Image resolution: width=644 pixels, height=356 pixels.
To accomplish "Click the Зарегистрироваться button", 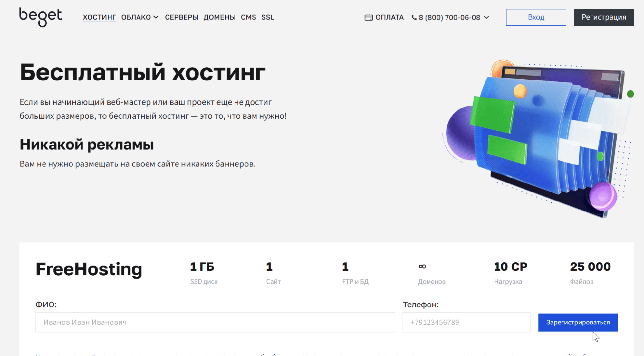I will tap(578, 322).
